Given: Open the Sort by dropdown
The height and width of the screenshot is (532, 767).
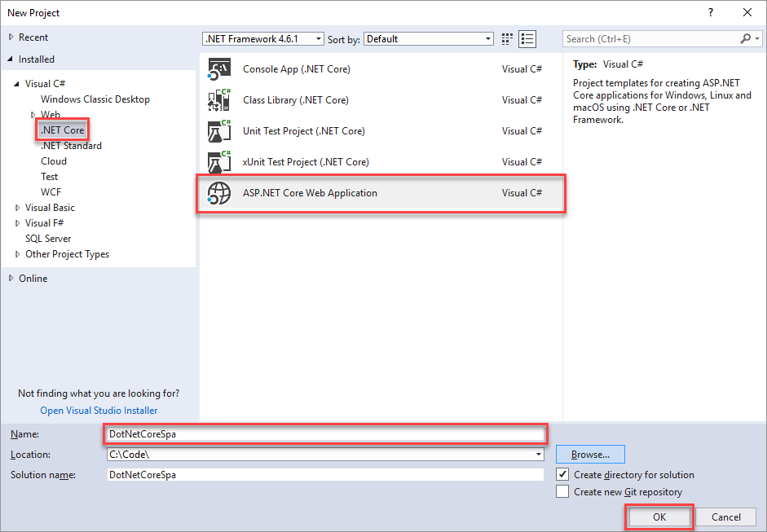Looking at the screenshot, I should (488, 39).
